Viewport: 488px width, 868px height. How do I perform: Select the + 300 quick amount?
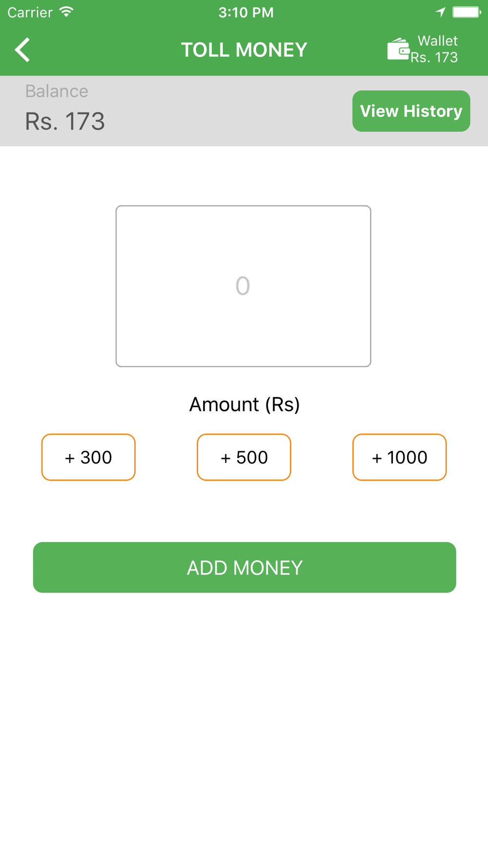88,457
